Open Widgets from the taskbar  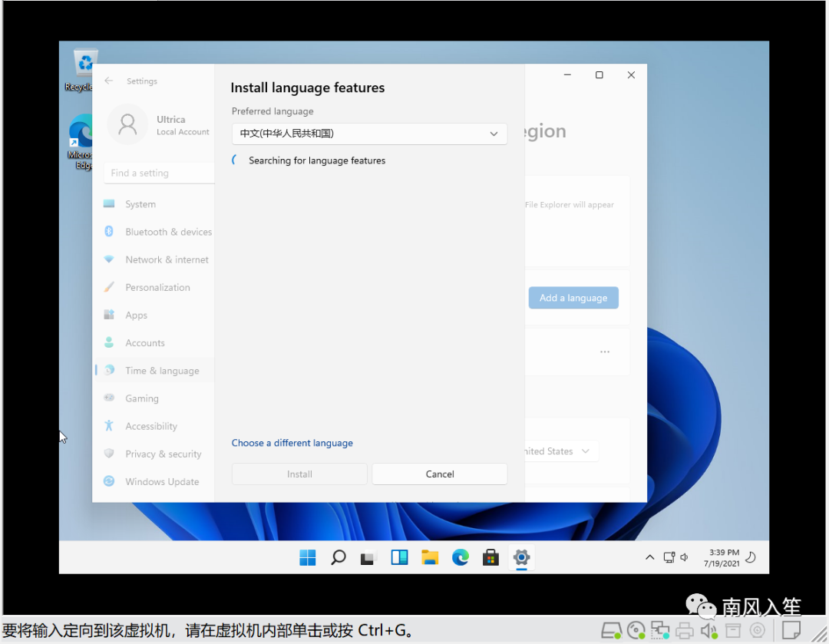[399, 557]
